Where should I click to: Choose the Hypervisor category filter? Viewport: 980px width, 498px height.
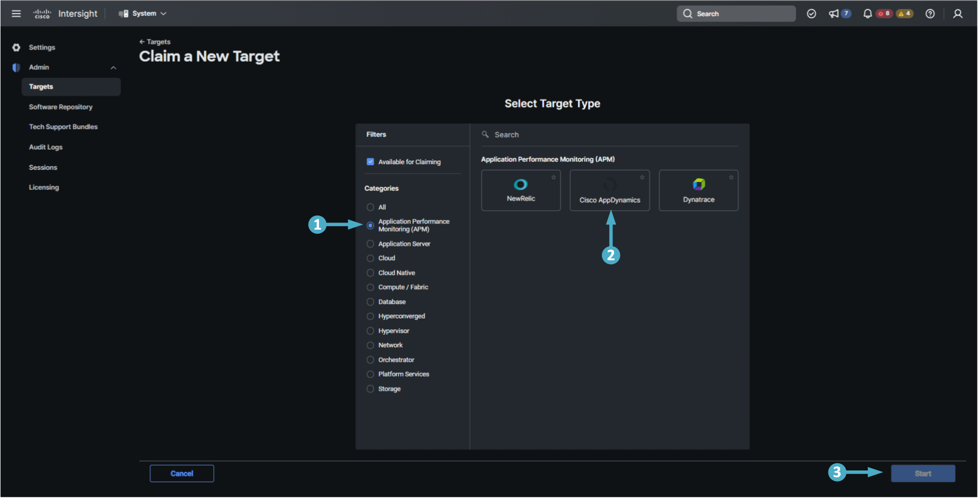point(371,331)
